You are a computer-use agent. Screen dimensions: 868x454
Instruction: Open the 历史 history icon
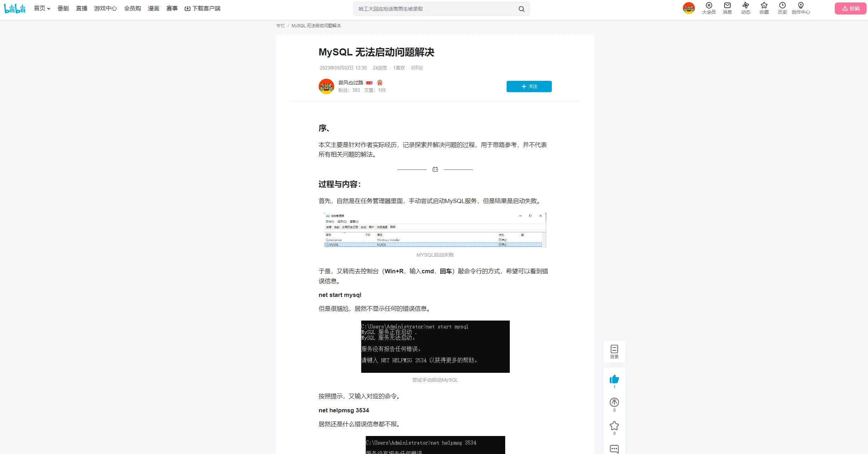click(783, 8)
